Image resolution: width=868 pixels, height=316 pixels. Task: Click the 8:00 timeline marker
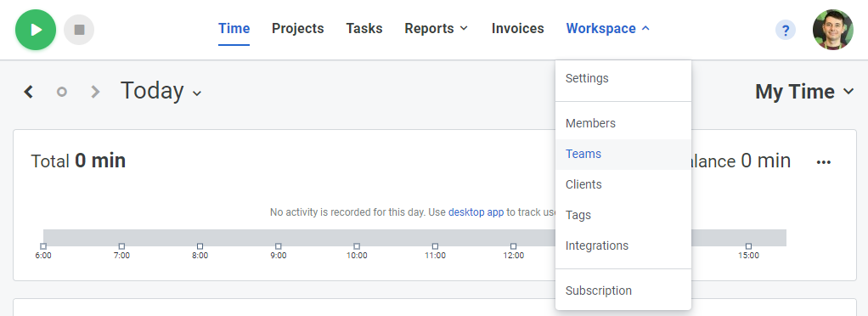pyautogui.click(x=200, y=246)
